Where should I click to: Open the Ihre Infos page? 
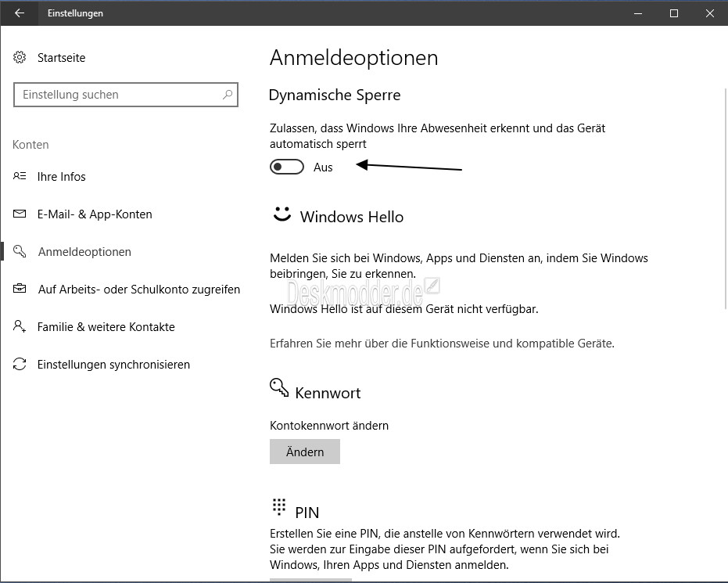coord(61,177)
